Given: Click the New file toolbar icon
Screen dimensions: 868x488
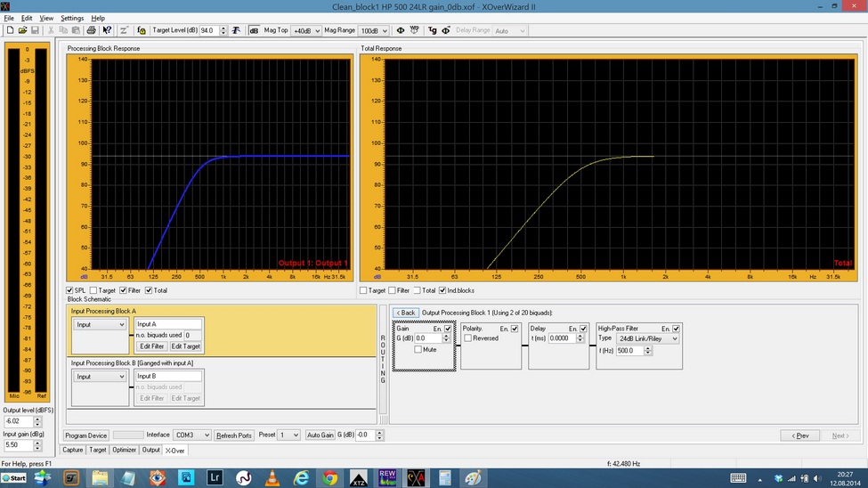Looking at the screenshot, I should point(9,30).
